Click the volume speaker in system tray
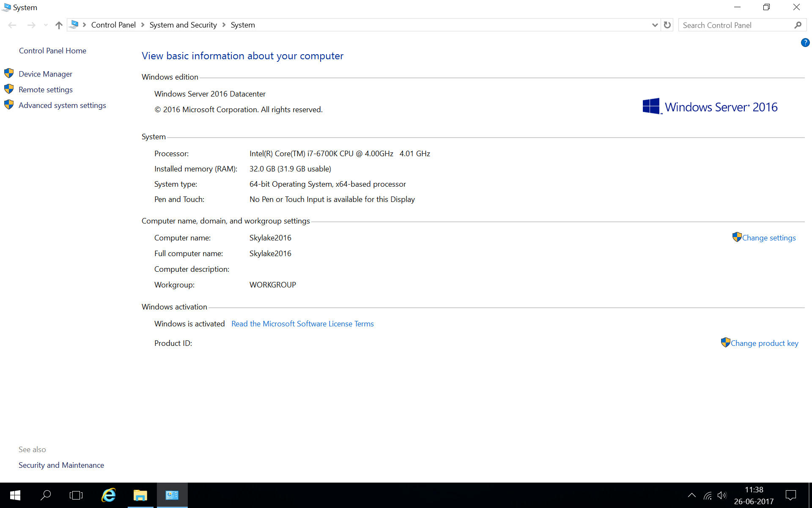812x508 pixels. 721,495
